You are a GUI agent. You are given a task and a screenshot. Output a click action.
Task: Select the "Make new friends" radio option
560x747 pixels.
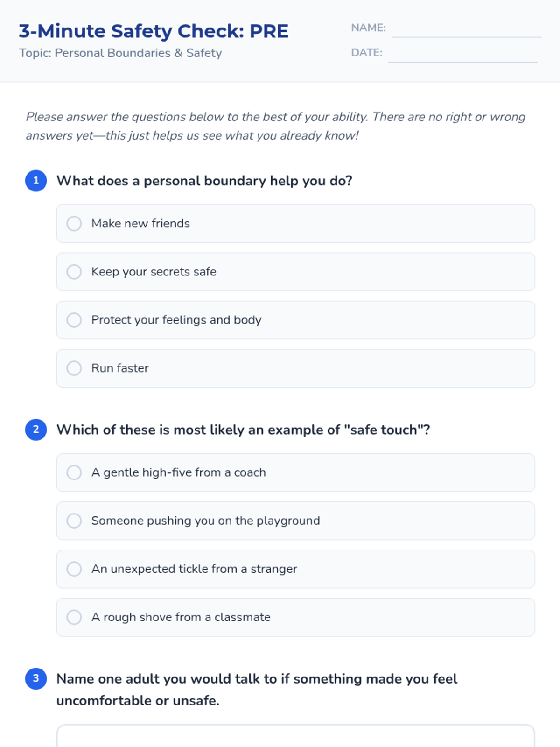74,224
